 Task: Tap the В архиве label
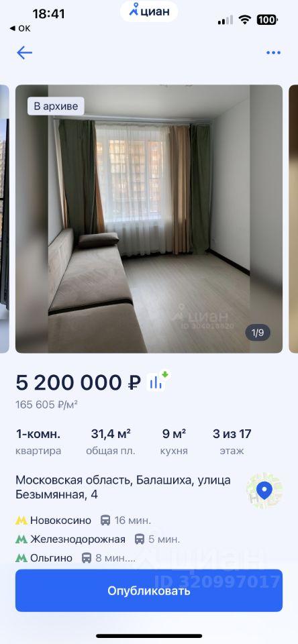(x=56, y=106)
